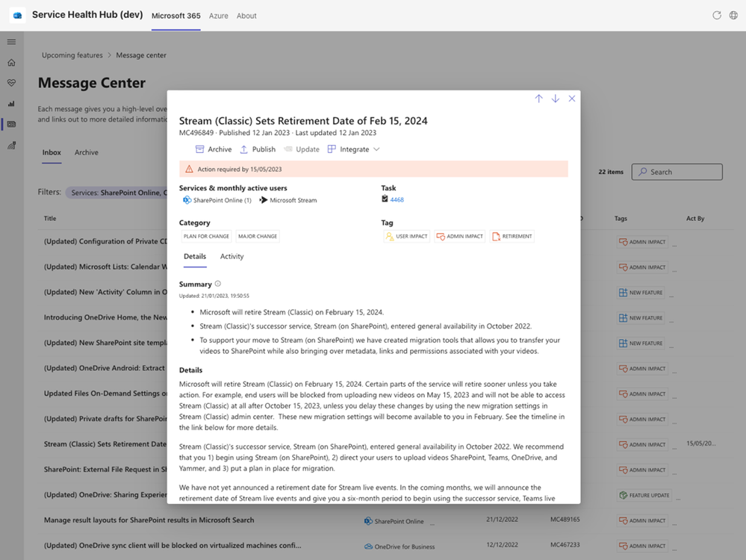Image resolution: width=746 pixels, height=560 pixels.
Task: Open the bar chart reports sidebar icon
Action: click(x=11, y=103)
